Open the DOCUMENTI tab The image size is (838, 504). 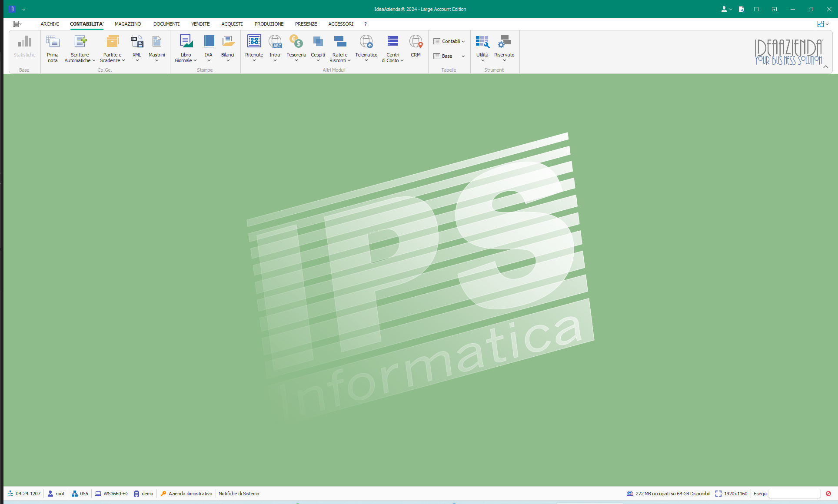click(x=166, y=24)
